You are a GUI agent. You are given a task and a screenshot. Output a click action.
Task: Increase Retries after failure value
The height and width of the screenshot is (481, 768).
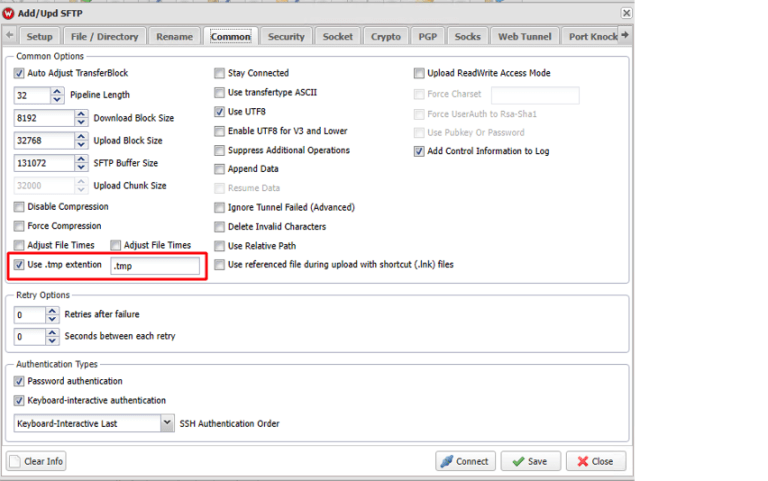pos(52,311)
